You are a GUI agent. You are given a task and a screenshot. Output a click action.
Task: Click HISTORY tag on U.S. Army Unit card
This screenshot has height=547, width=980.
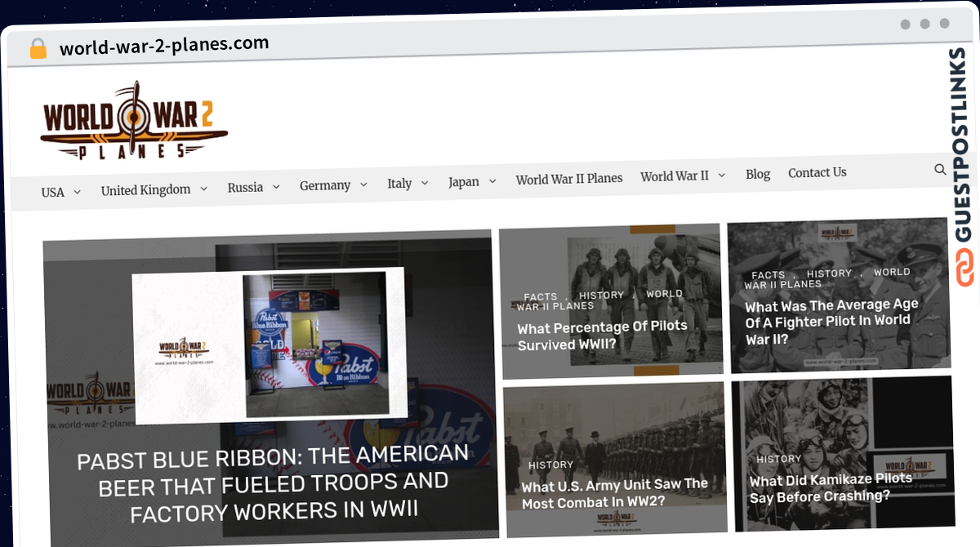point(551,465)
